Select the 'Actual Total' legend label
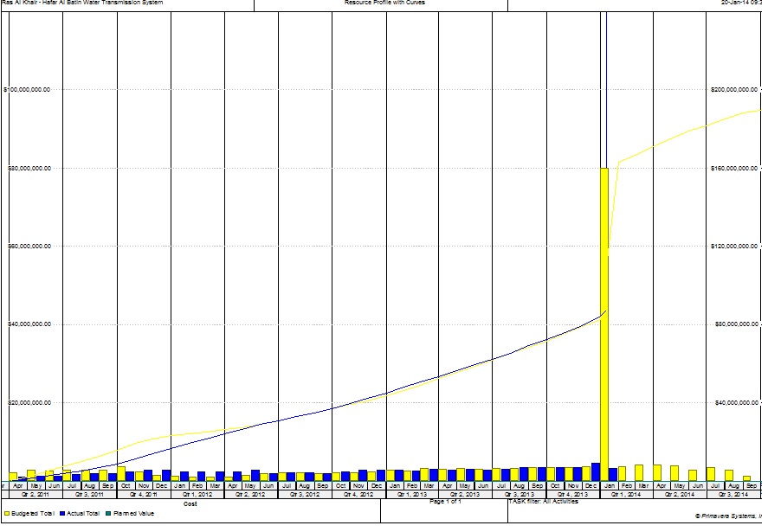The image size is (768, 532). 83,514
